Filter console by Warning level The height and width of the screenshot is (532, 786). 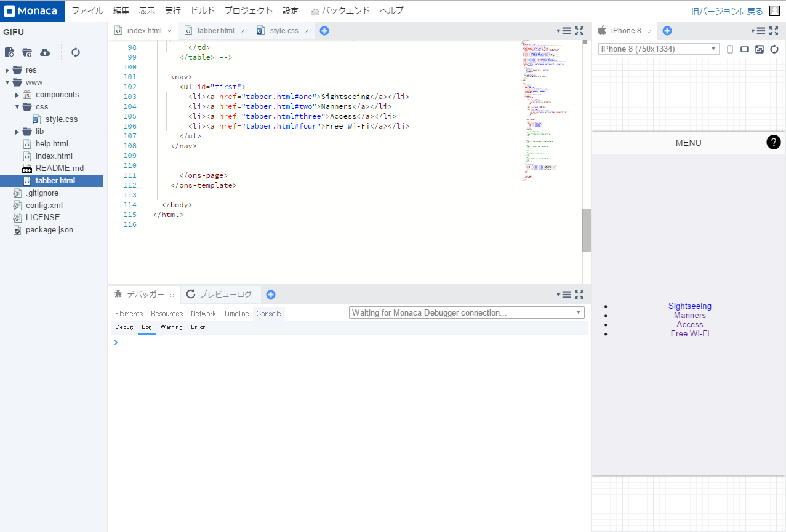[171, 327]
